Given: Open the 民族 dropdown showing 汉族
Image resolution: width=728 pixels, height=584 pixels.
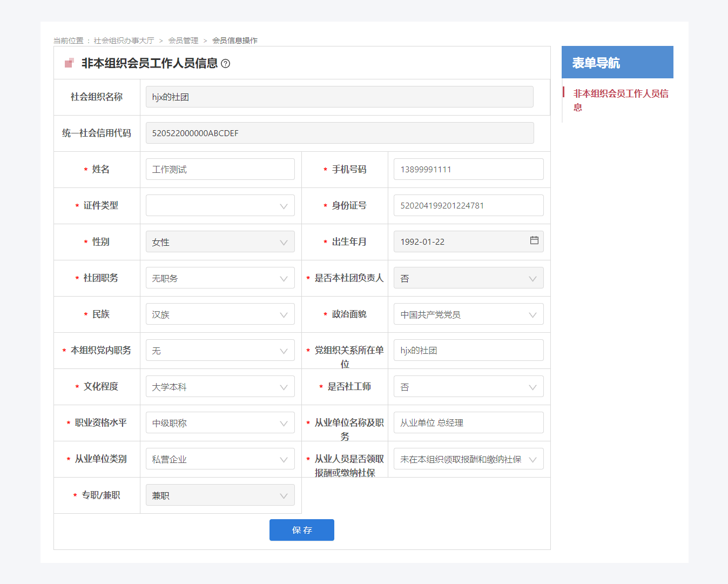Looking at the screenshot, I should point(220,314).
